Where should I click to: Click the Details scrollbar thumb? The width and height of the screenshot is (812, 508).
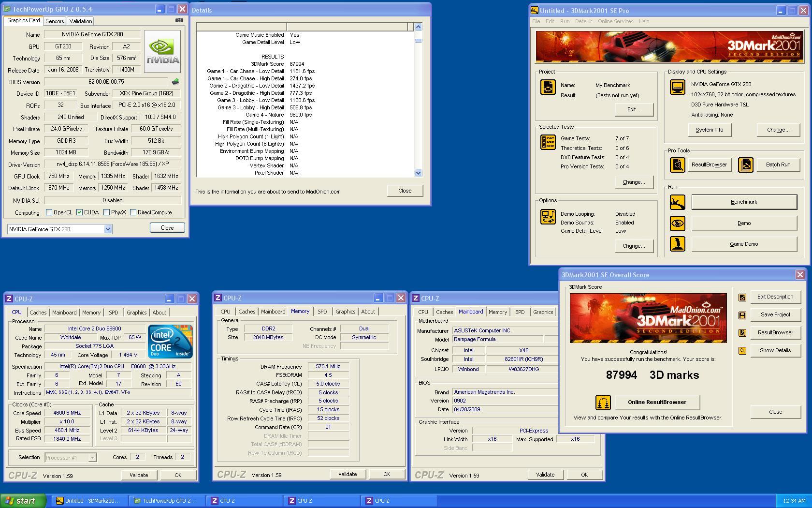point(419,40)
